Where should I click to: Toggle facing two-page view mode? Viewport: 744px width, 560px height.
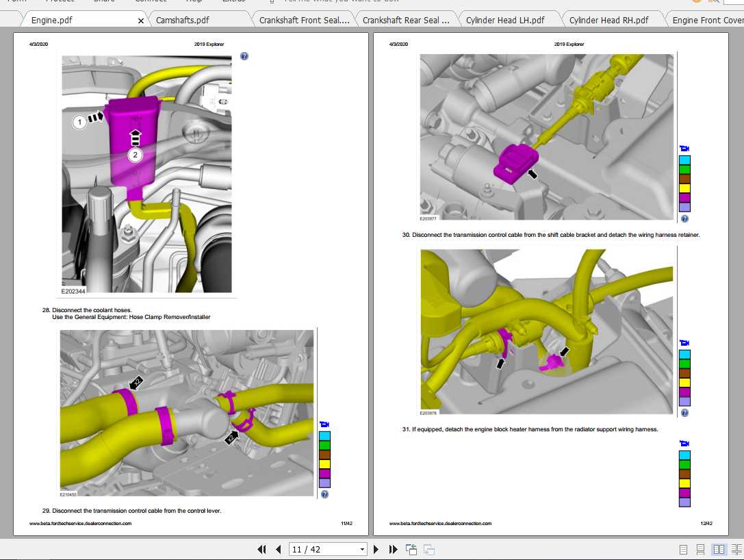719,549
